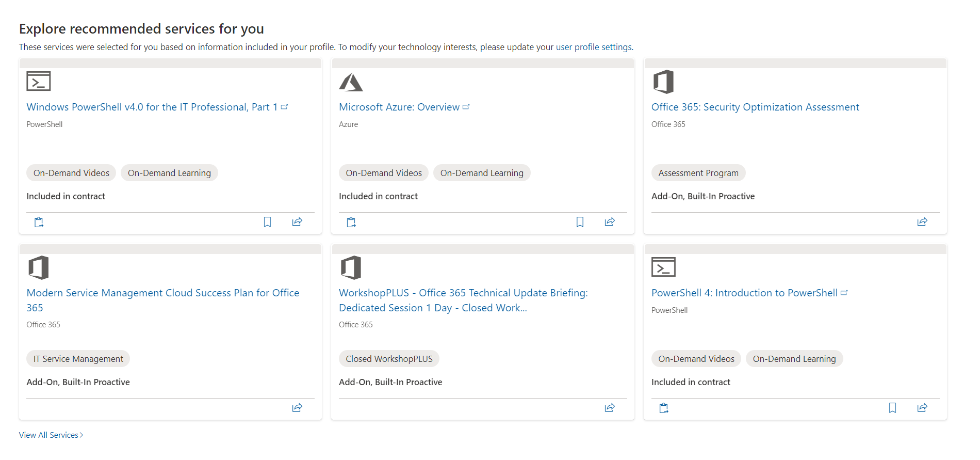Screen dimensions: 980x460
Task: Share PowerShell 4: Introduction to PowerShell
Action: (922, 408)
